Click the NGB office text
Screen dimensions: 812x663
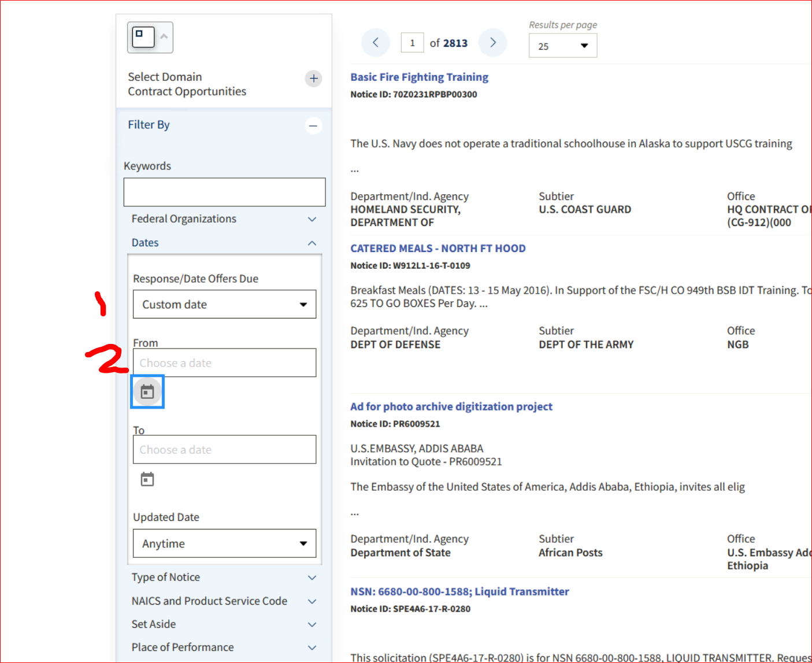pyautogui.click(x=738, y=345)
